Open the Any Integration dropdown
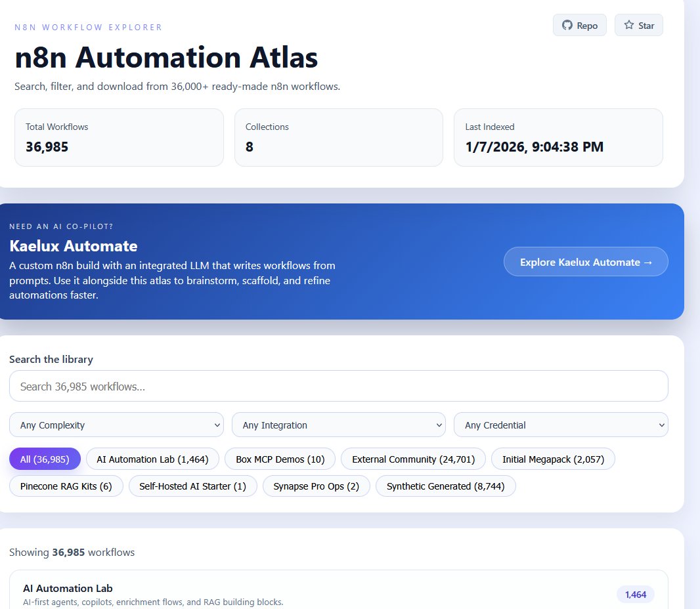Viewport: 700px width, 609px height. [x=338, y=425]
